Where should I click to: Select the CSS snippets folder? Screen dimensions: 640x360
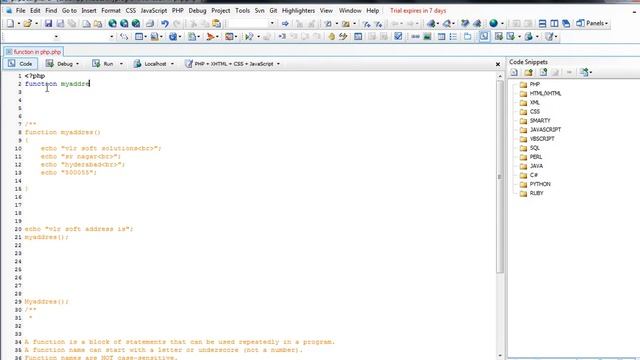point(530,111)
